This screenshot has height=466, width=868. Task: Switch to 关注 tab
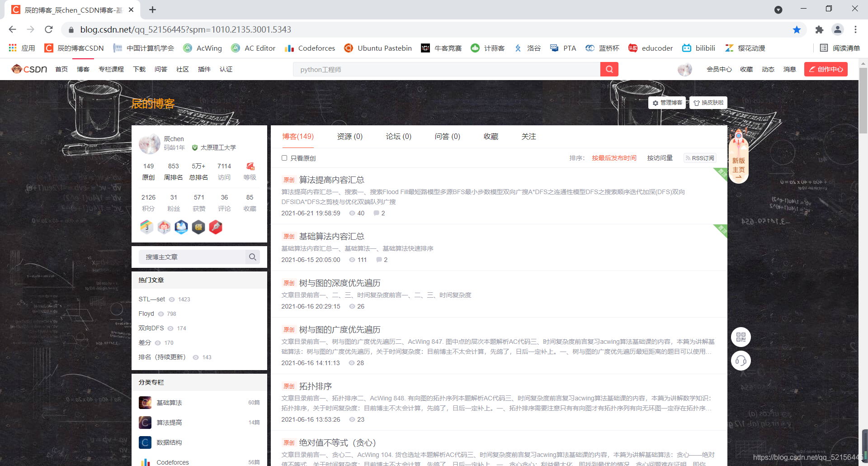click(x=529, y=136)
